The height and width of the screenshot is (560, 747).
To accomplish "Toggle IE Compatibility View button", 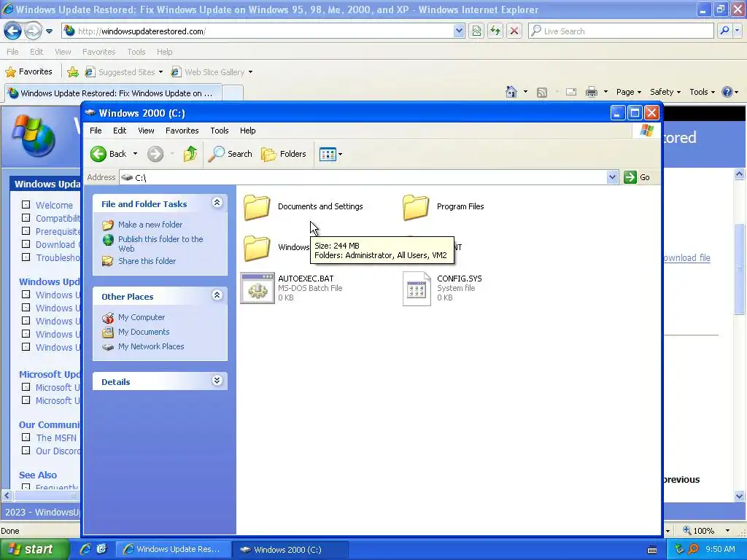I will [x=476, y=31].
